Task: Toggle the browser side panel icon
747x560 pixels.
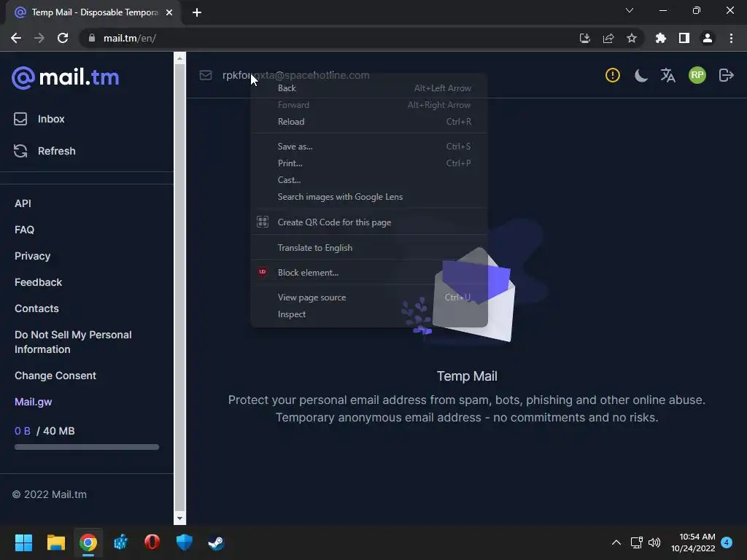Action: pos(684,38)
